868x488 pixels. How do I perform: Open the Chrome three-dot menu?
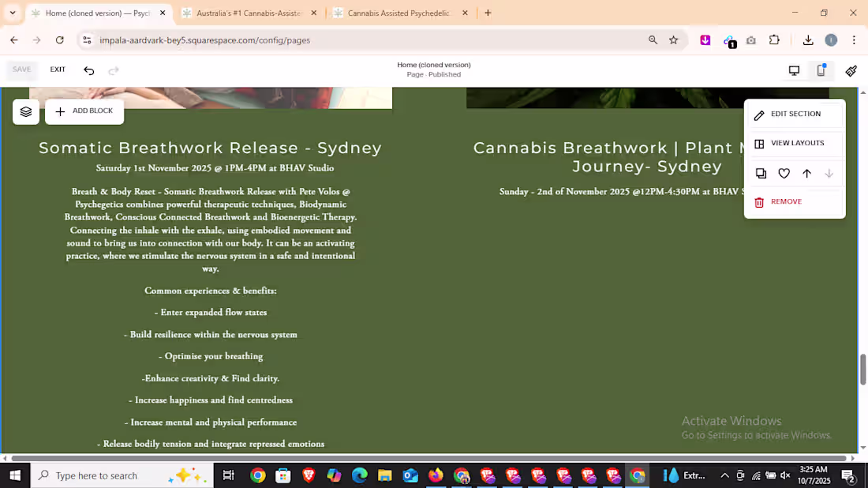(x=854, y=40)
